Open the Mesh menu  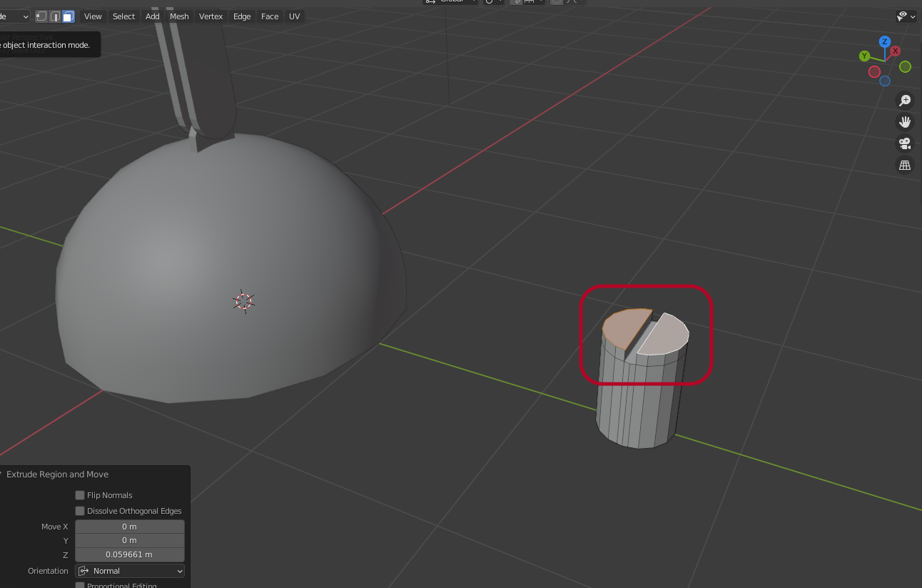click(179, 16)
